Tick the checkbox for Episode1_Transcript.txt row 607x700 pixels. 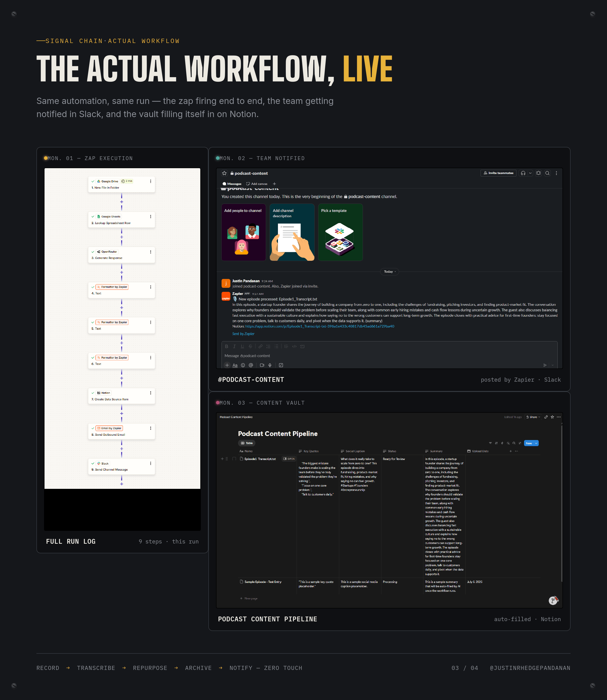[234, 459]
